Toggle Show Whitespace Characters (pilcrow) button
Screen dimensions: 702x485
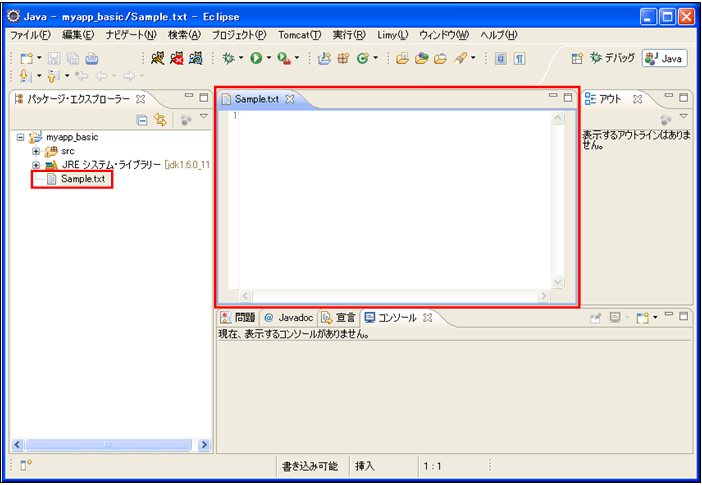[520, 59]
